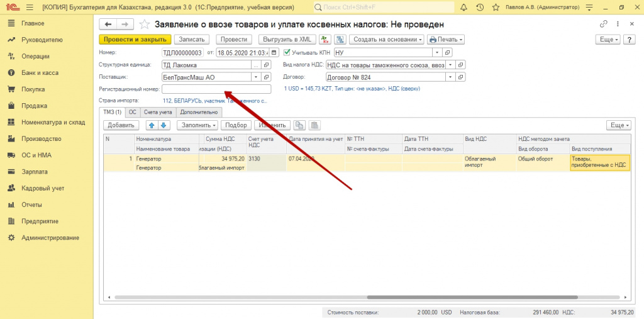Open top Еще menu of document
The image size is (644, 319).
[x=608, y=40]
